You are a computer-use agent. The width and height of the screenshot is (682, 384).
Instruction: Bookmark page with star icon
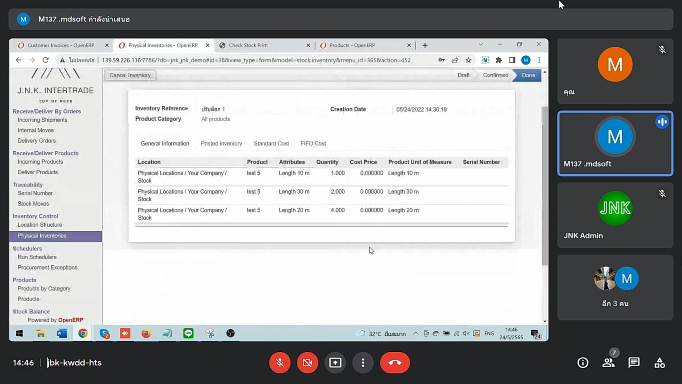tap(468, 60)
